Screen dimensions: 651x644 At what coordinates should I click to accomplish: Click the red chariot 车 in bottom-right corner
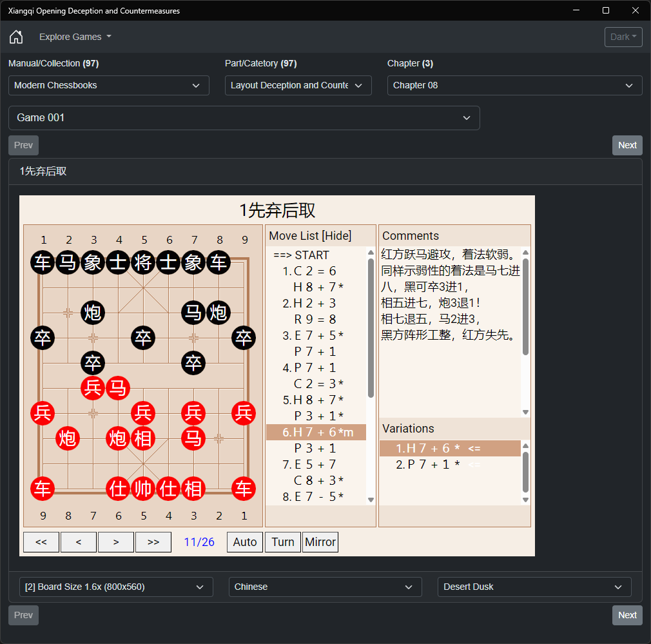[244, 489]
